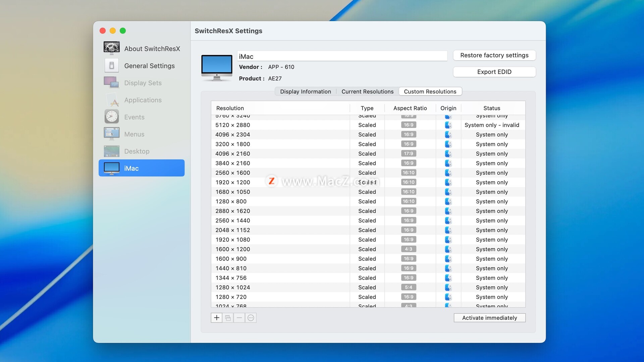Screen dimensions: 644x362
Task: Click Finder origin icon for 5120 × 2880
Action: (x=448, y=125)
